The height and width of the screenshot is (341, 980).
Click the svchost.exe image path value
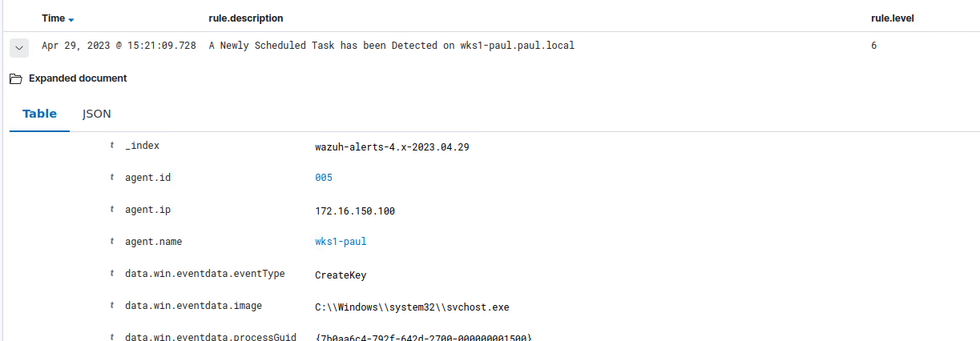412,307
